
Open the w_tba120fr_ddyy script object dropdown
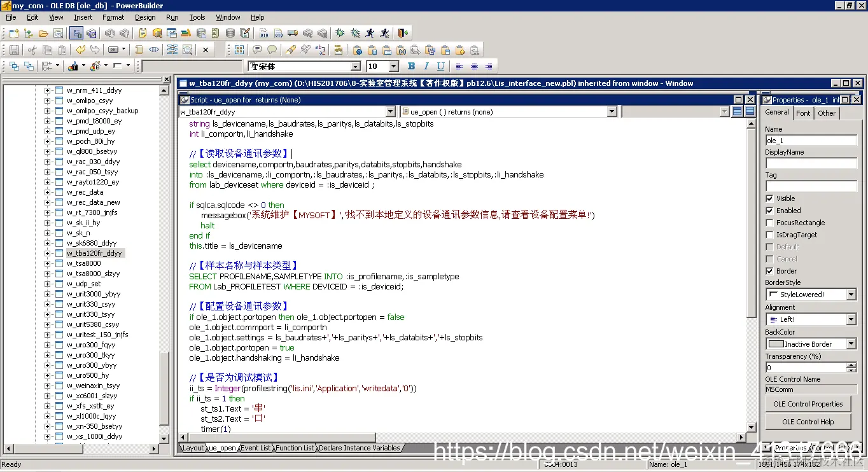click(391, 112)
